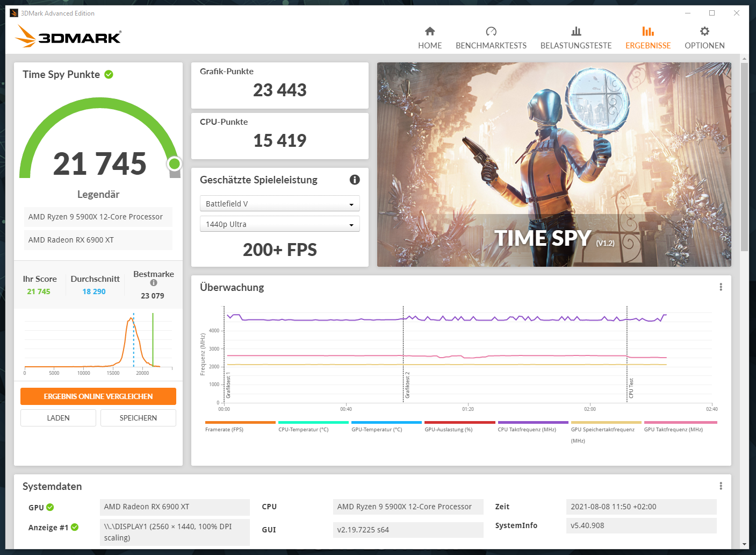Screen dimensions: 756x555
Task: Click the Systemdaten GPU value field
Action: tap(175, 507)
